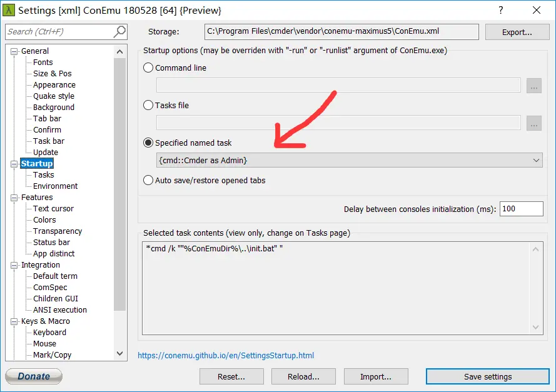556x392 pixels.
Task: Open the Fonts settings page
Action: [x=43, y=63]
